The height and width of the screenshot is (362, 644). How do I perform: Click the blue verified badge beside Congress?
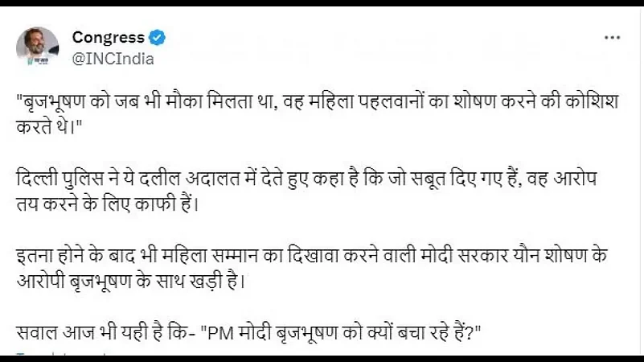tap(158, 38)
